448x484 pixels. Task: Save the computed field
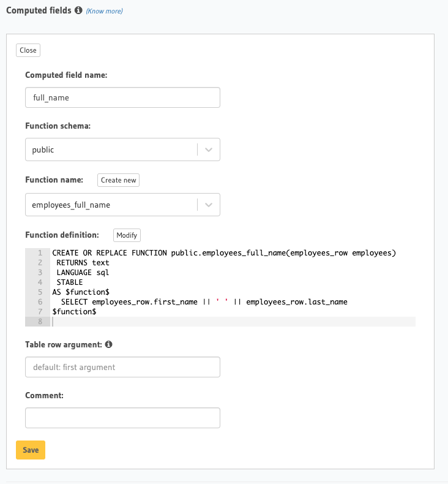[x=31, y=450]
